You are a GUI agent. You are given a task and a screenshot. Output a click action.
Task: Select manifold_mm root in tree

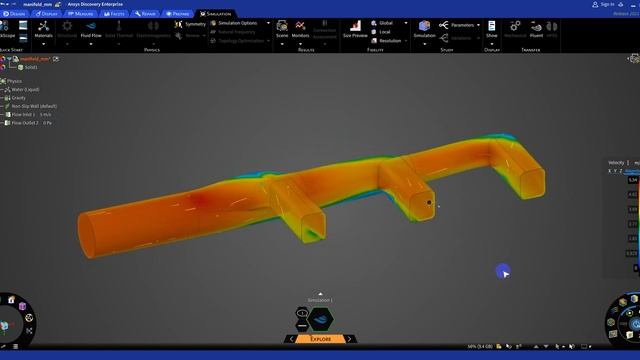pos(35,59)
